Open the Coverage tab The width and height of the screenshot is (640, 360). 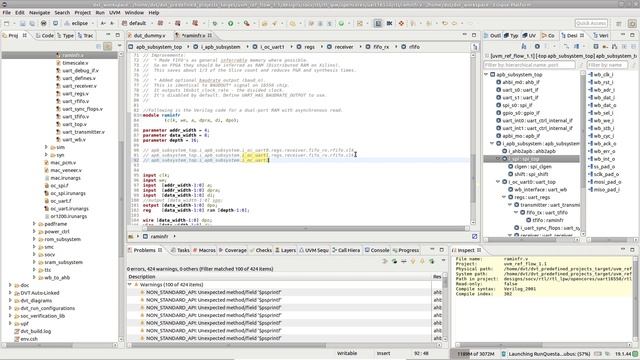(x=233, y=250)
